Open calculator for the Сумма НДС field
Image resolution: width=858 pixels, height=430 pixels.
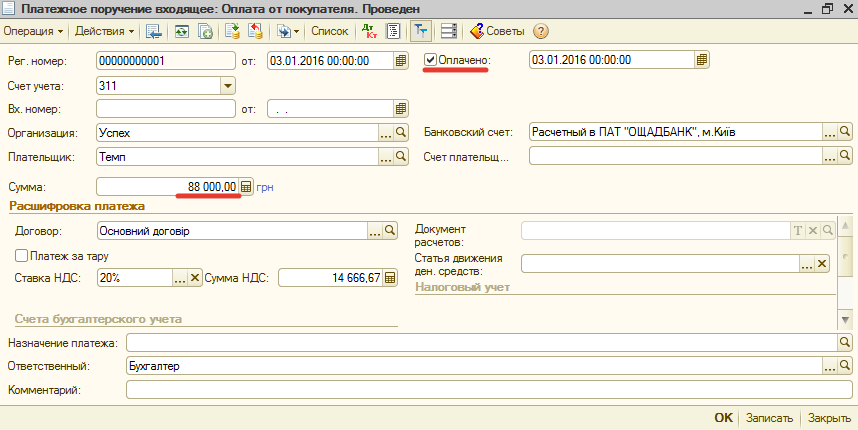tap(390, 278)
